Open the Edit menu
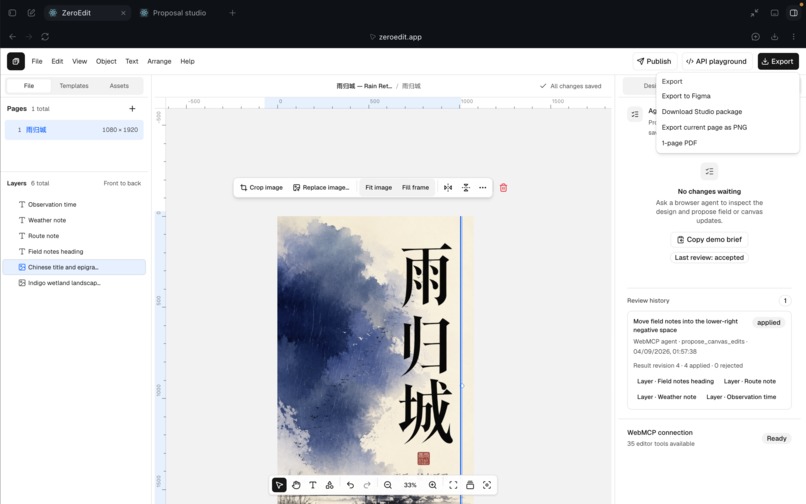This screenshot has width=806, height=504. click(x=57, y=61)
